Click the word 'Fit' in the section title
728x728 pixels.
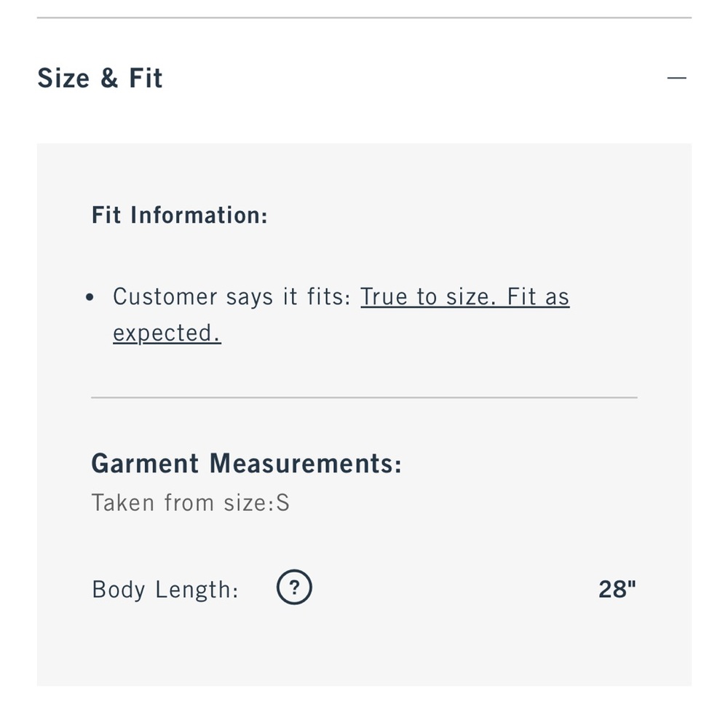[146, 78]
